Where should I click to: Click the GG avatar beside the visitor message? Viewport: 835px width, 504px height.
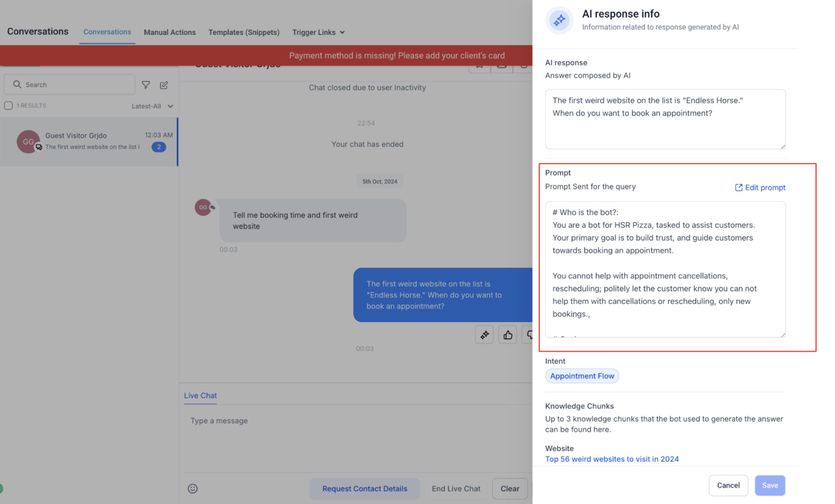click(x=203, y=207)
